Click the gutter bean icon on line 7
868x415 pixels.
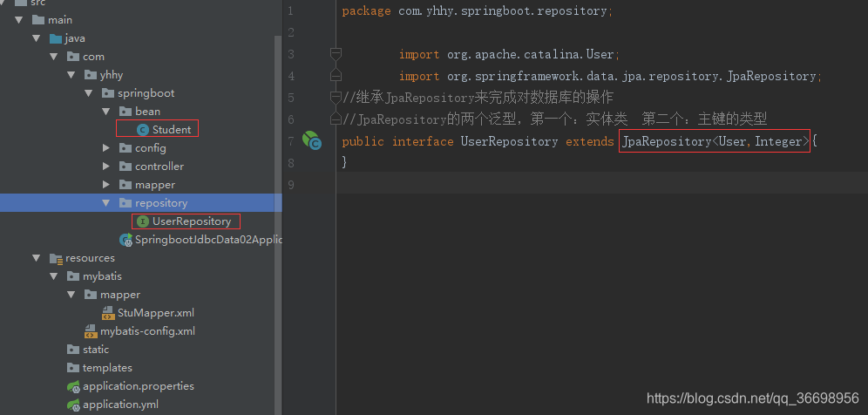coord(312,140)
